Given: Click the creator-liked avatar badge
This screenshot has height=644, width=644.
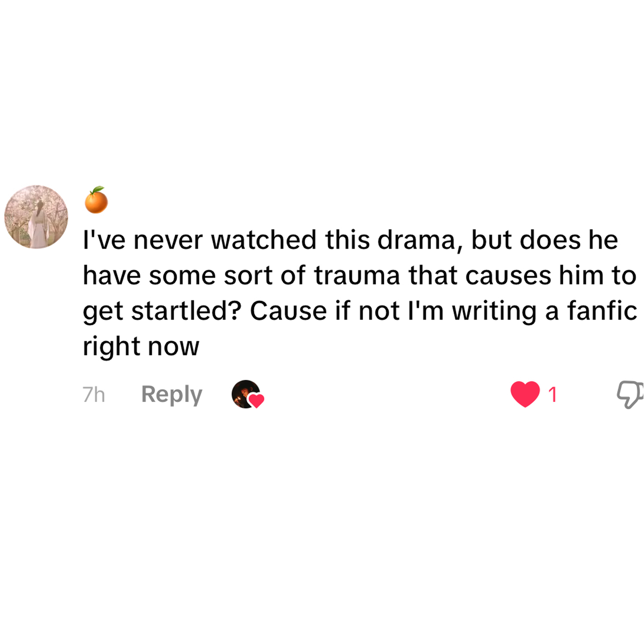Looking at the screenshot, I should [x=245, y=394].
